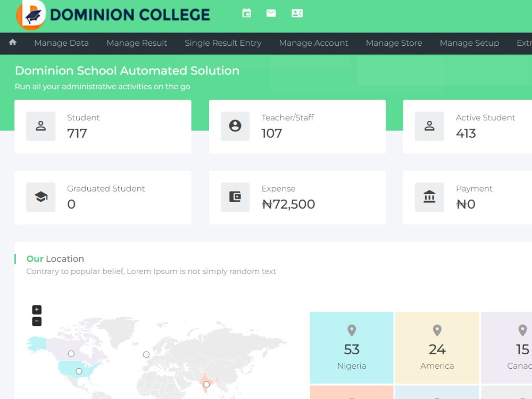Click the Payment bank icon
The width and height of the screenshot is (532, 399).
point(429,197)
